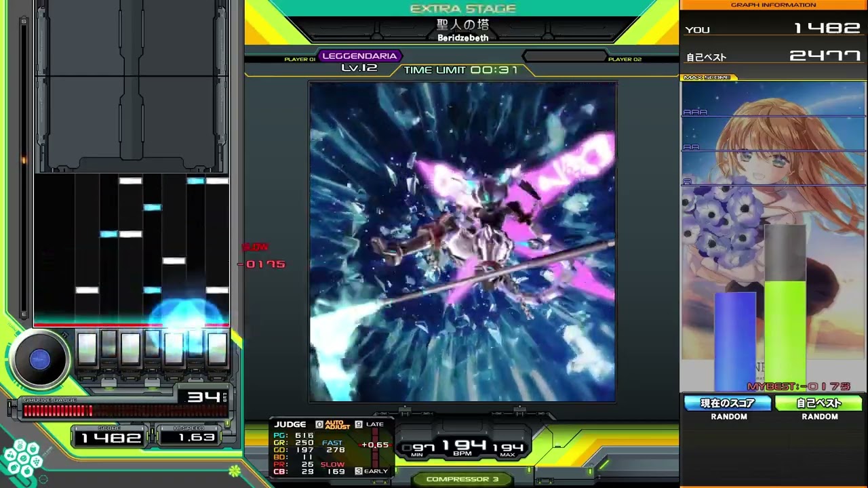The height and width of the screenshot is (488, 868).
Task: Click the COMPRESSOR 3 effect label
Action: [x=462, y=479]
